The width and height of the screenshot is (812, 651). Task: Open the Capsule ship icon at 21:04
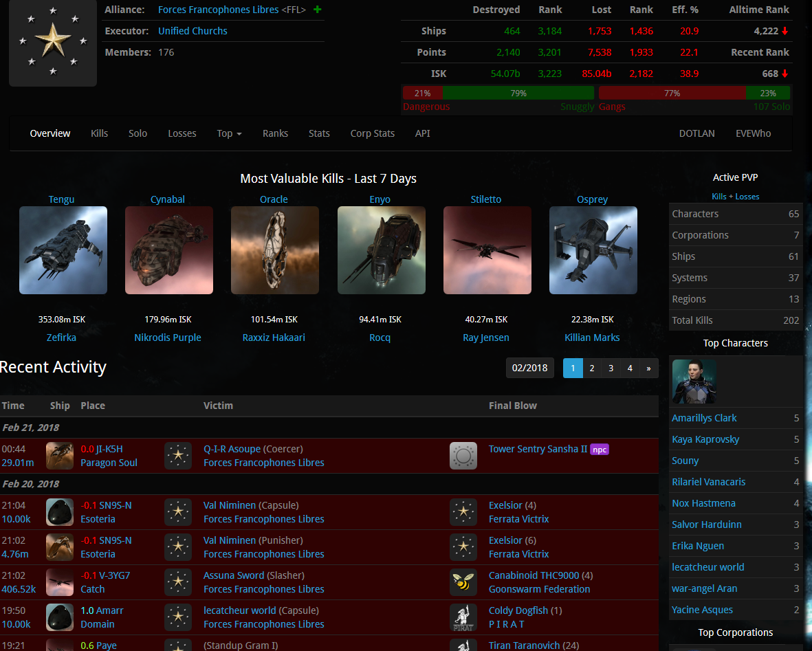point(60,512)
